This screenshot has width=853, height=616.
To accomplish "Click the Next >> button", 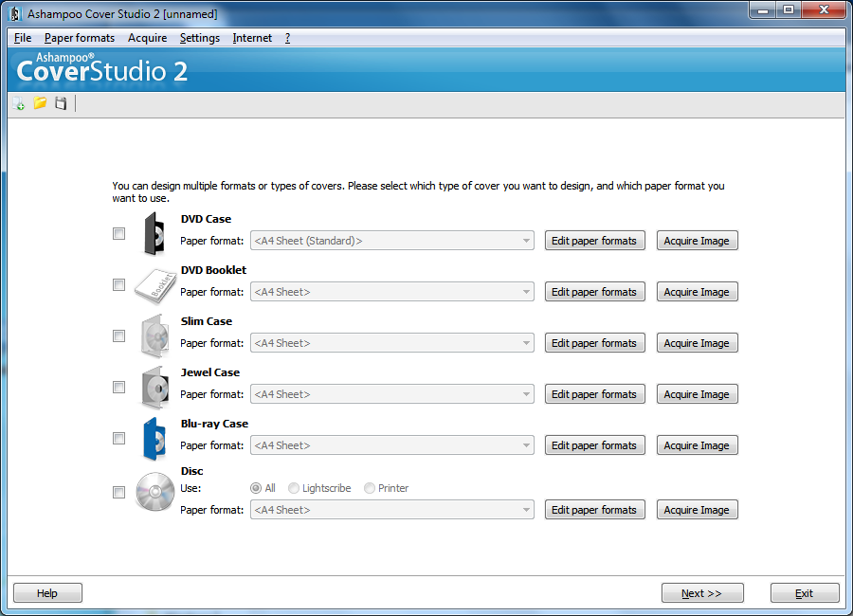I will point(702,593).
